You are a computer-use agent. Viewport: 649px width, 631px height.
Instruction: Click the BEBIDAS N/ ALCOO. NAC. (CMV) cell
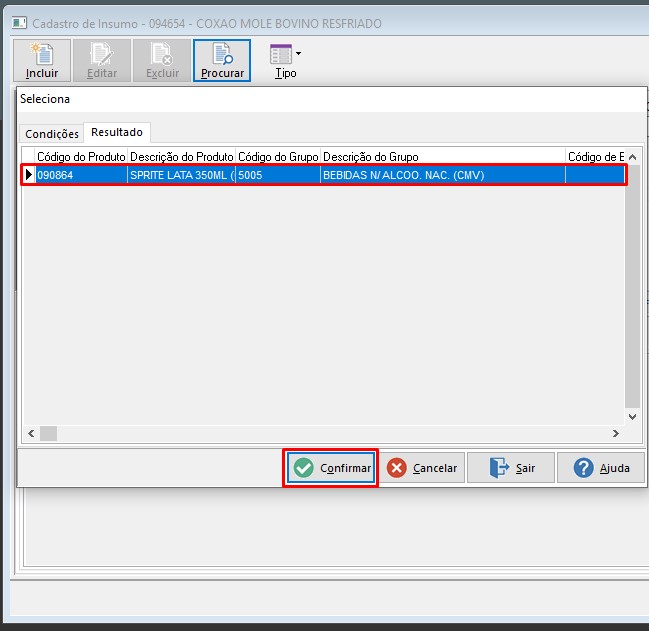click(x=443, y=175)
